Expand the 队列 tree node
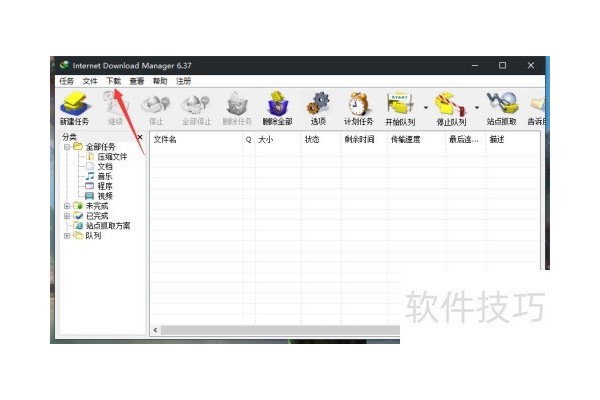Image resolution: width=600 pixels, height=400 pixels. tap(67, 236)
